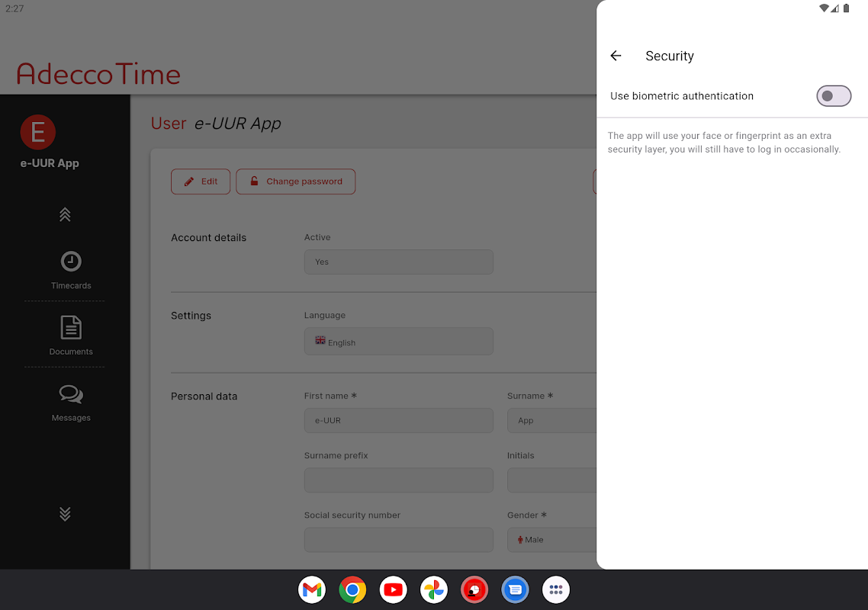868x610 pixels.
Task: Collapse sidebar with double up chevron
Action: point(65,214)
